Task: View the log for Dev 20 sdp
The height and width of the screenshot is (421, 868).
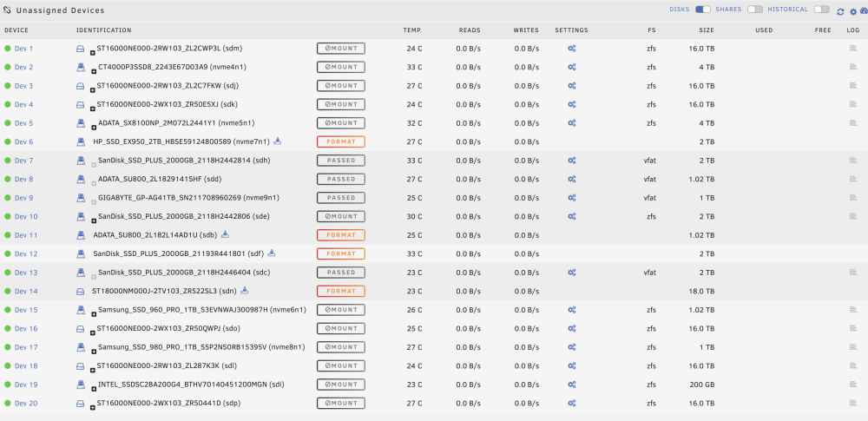Action: 853,403
